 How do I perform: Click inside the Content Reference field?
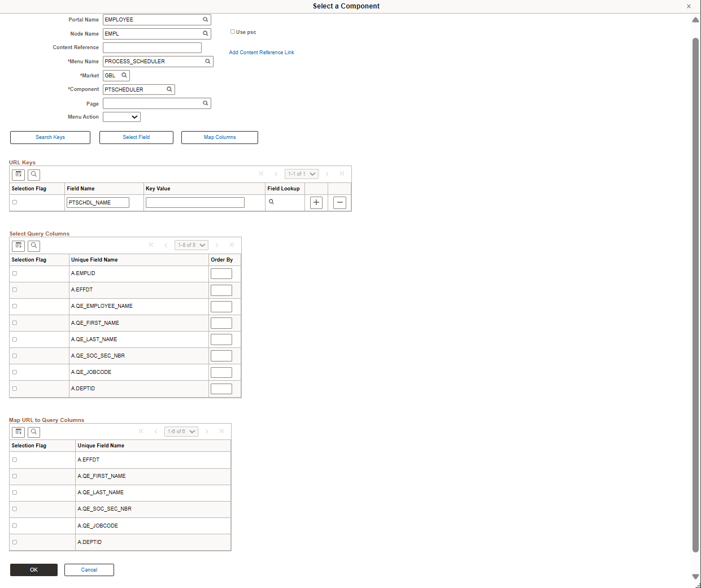[x=151, y=47]
